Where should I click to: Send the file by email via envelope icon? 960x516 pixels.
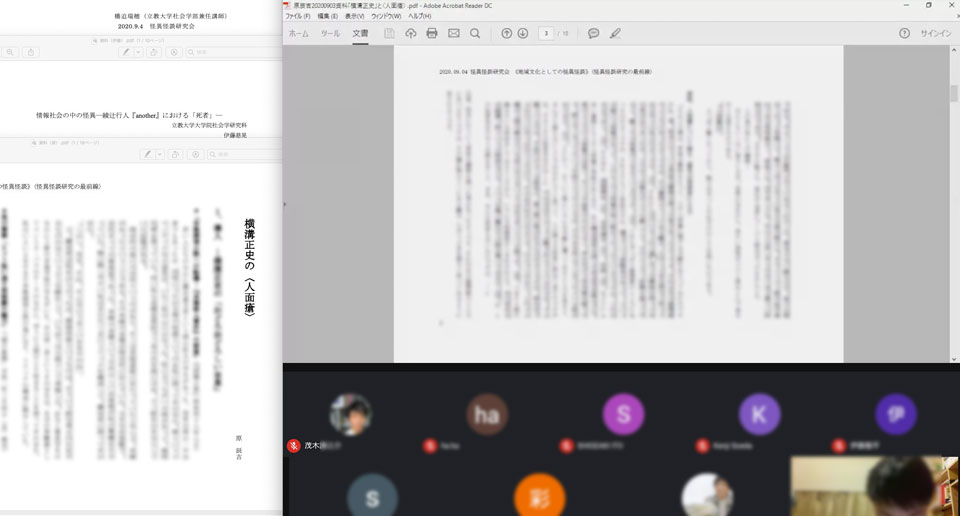[x=454, y=33]
